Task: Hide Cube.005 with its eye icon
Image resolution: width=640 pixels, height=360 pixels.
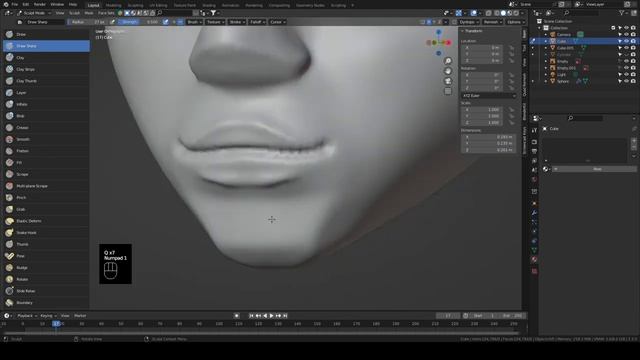Action: [627, 48]
